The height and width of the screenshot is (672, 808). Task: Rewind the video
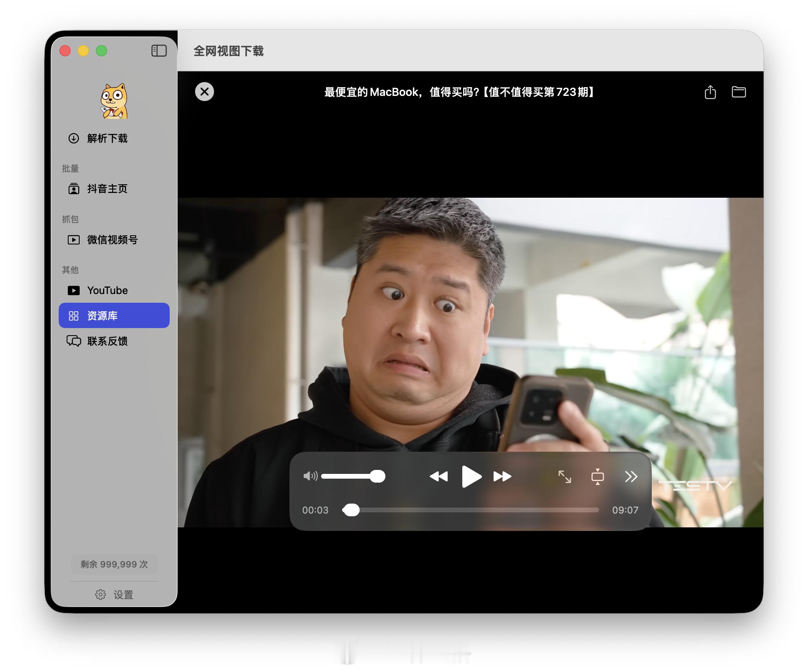point(438,476)
